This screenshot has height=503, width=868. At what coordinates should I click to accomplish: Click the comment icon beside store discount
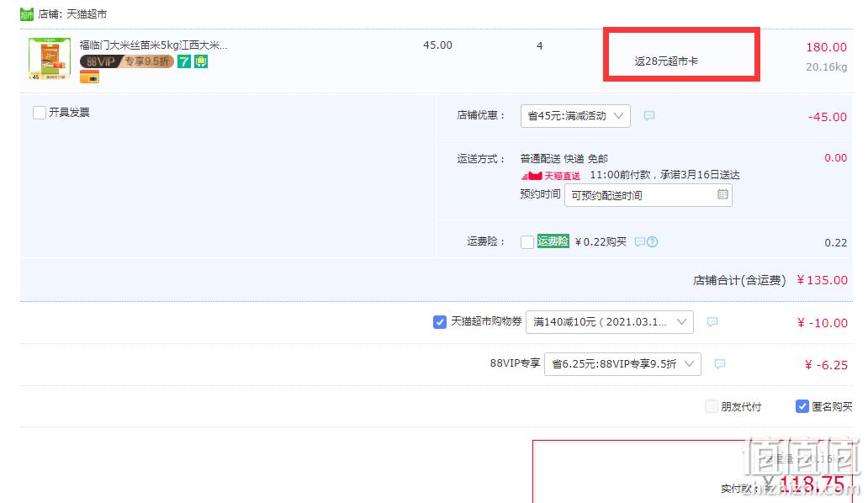point(649,115)
